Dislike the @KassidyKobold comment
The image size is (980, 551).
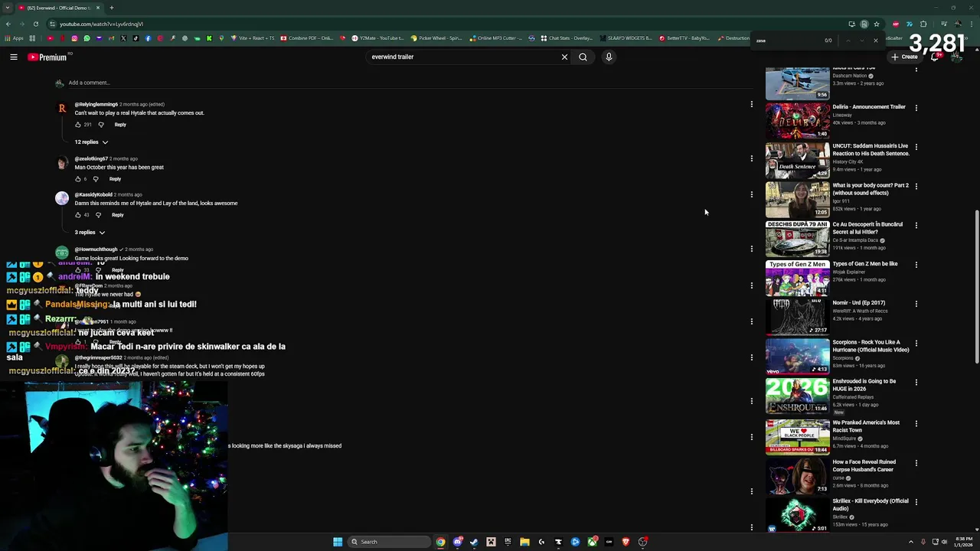click(98, 215)
